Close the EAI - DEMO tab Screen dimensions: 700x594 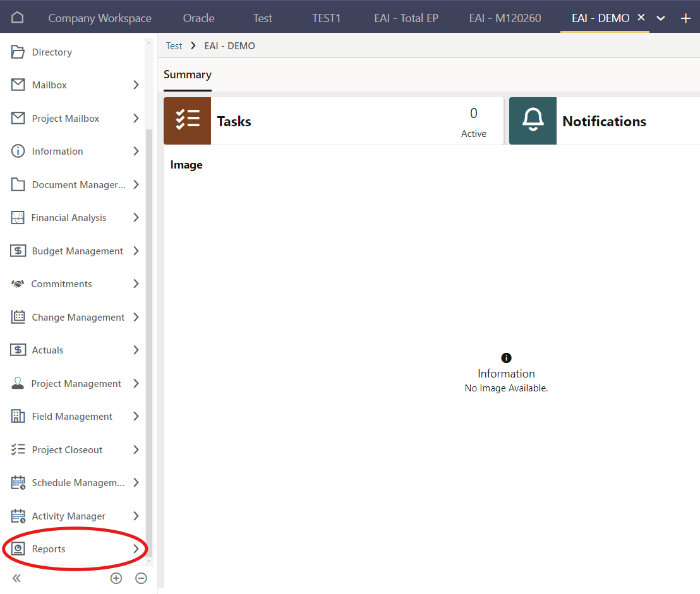click(641, 18)
